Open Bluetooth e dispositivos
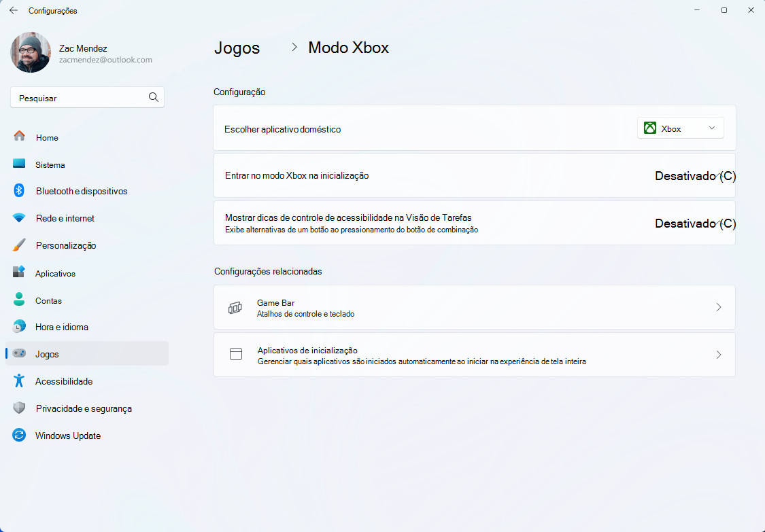 (x=87, y=191)
